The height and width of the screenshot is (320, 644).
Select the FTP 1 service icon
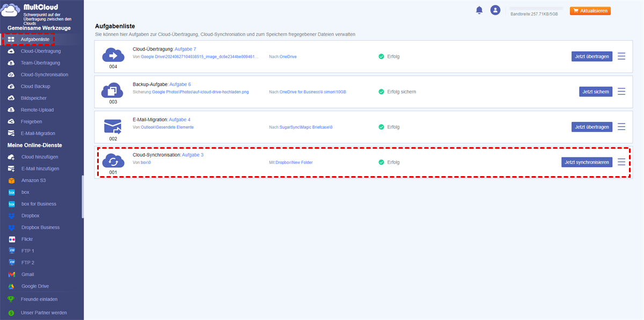pyautogui.click(x=11, y=251)
